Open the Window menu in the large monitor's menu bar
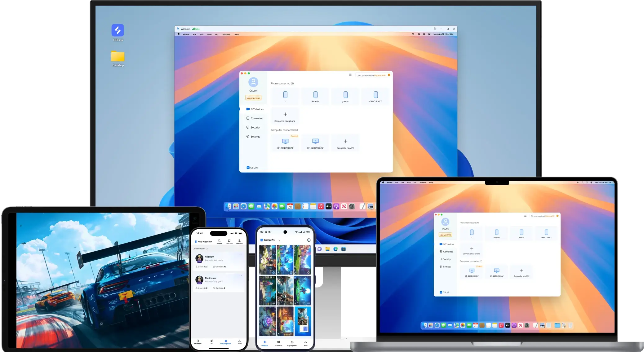 click(x=226, y=34)
